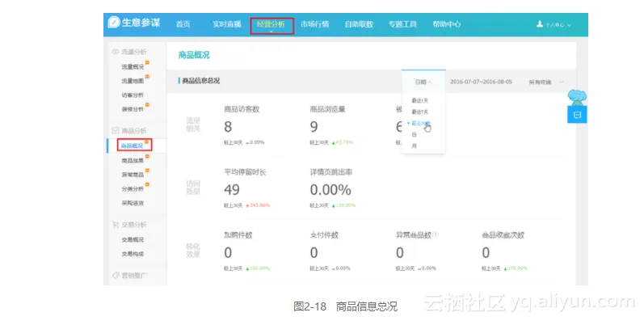The image size is (644, 321).
Task: Click the red 343.06% change indicator
Action: tap(258, 205)
